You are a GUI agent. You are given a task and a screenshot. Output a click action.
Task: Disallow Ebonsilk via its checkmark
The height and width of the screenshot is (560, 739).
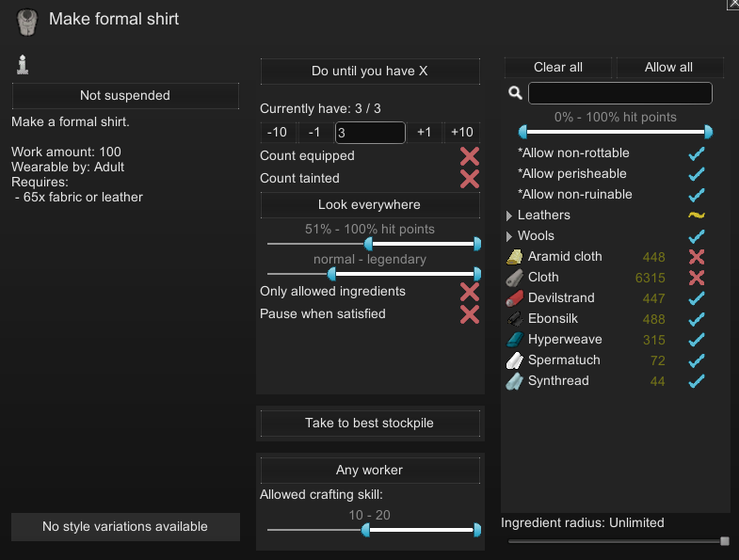697,319
